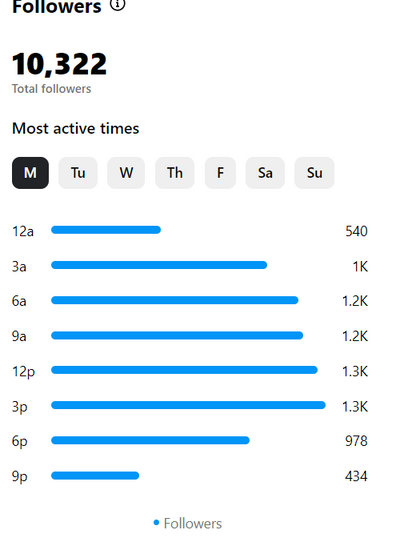Click the 10,322 total followers count

59,64
